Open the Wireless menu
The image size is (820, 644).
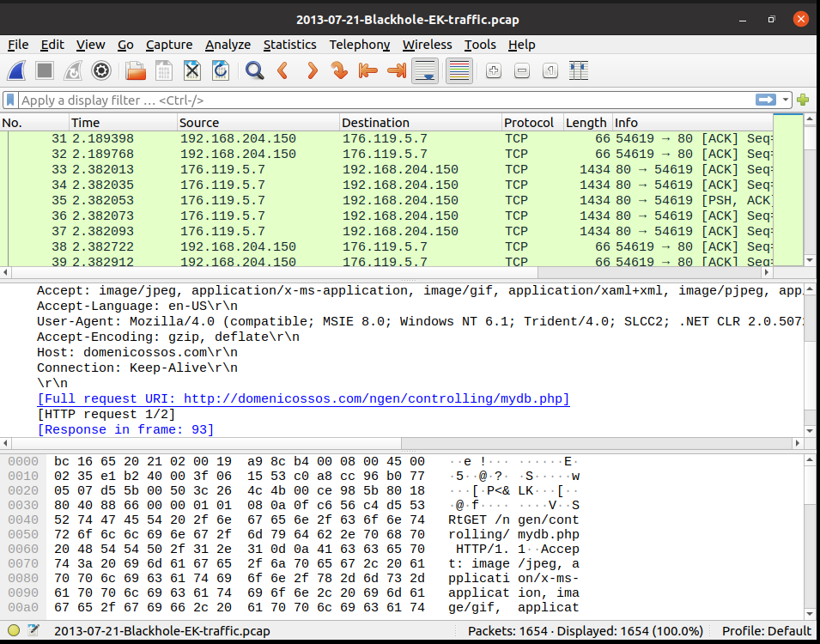[427, 45]
